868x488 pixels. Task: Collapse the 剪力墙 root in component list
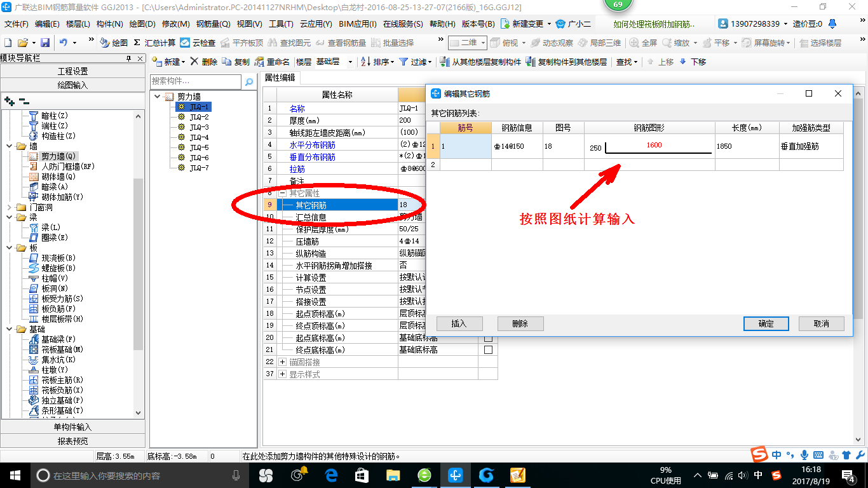click(157, 97)
